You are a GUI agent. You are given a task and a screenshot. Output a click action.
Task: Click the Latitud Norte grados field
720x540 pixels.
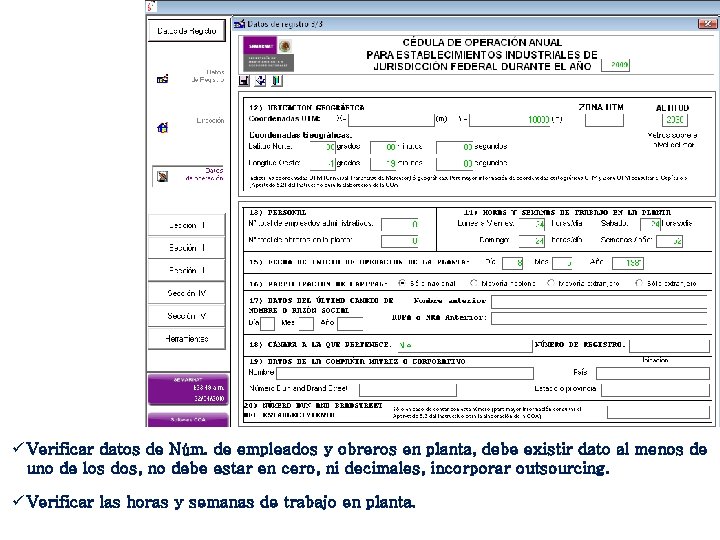point(323,147)
